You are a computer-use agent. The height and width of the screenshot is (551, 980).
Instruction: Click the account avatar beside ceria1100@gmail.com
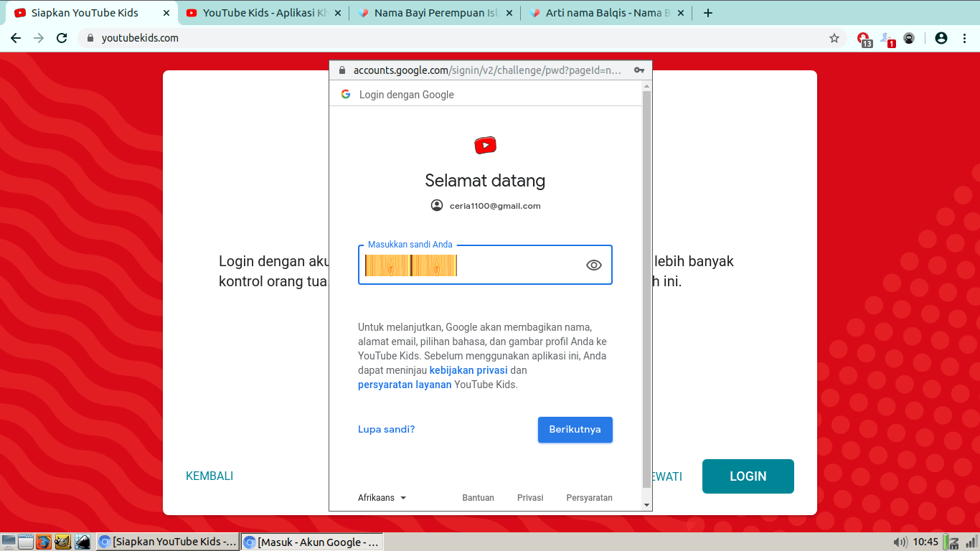tap(437, 205)
